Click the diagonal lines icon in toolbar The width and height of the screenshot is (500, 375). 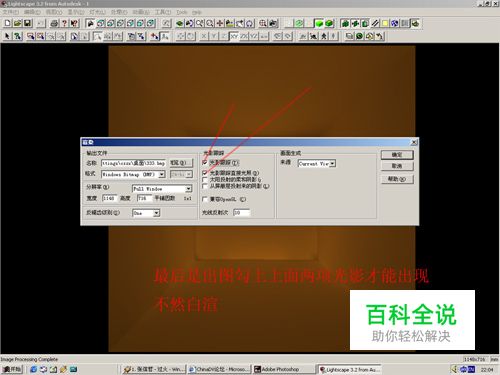(375, 23)
